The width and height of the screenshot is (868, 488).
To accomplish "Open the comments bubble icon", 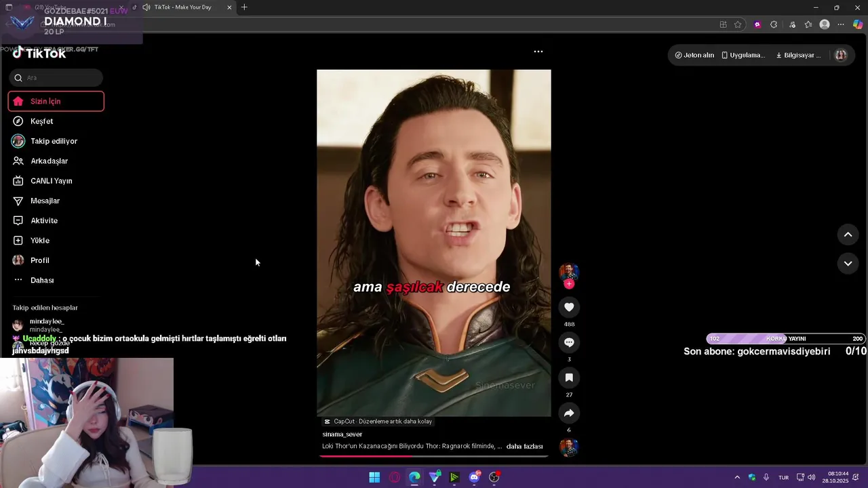I will point(569,342).
